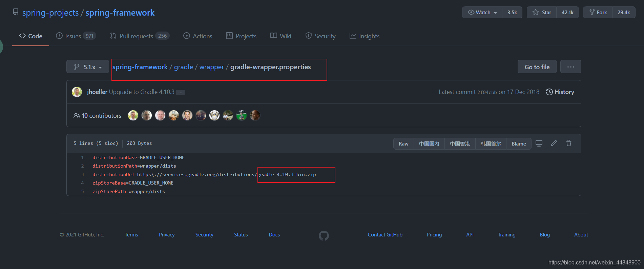This screenshot has width=644, height=269.
Task: Open commit hash 2f04cbb
Action: 487,92
